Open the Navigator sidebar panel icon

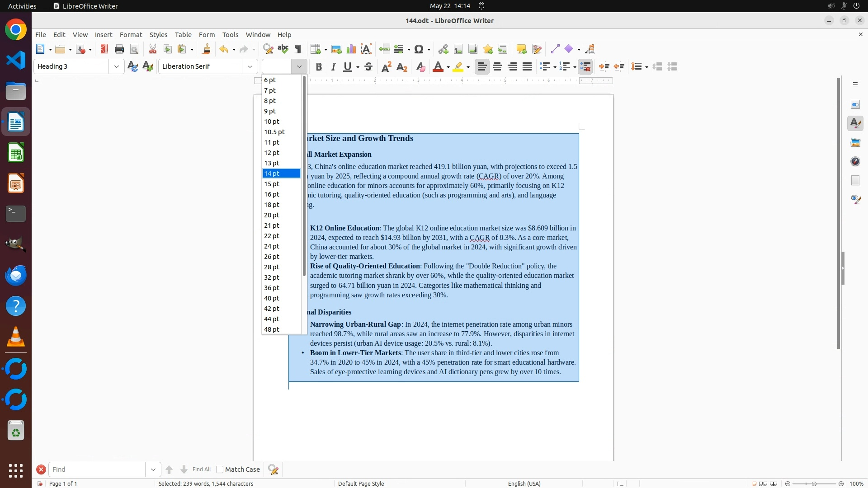tap(855, 162)
